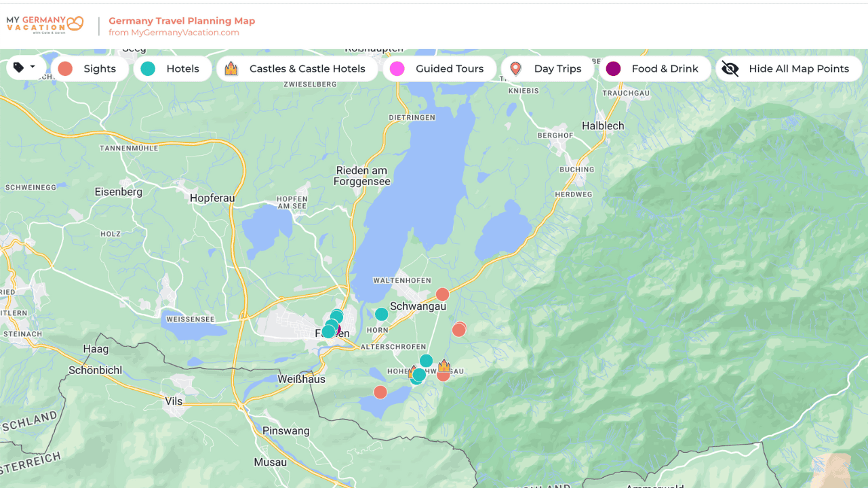This screenshot has height=488, width=868.
Task: Select the teal hotel marker near Horn
Action: [382, 314]
